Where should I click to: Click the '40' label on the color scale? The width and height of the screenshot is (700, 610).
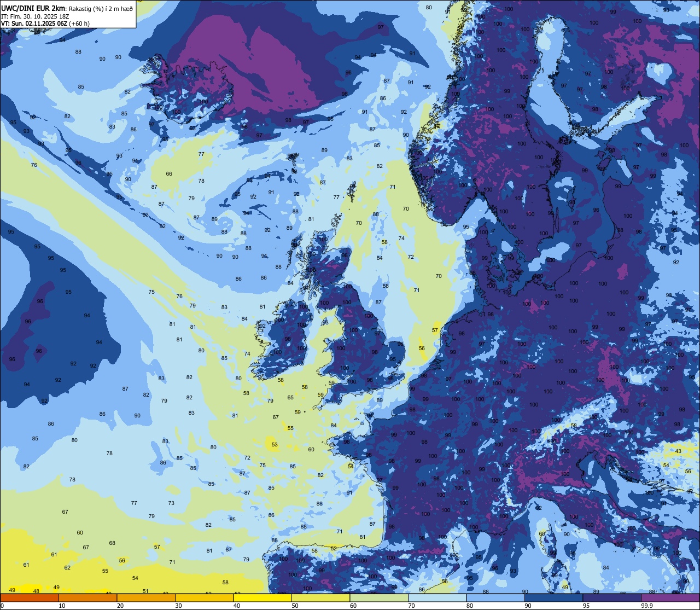237,606
